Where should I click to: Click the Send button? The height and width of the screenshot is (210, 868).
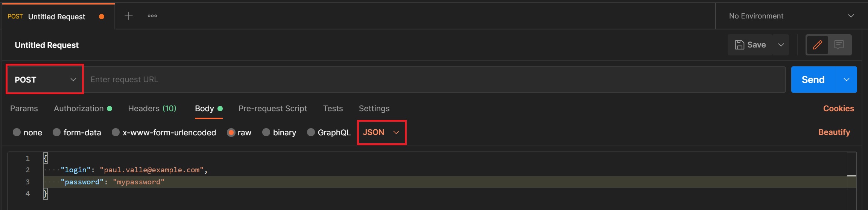813,80
